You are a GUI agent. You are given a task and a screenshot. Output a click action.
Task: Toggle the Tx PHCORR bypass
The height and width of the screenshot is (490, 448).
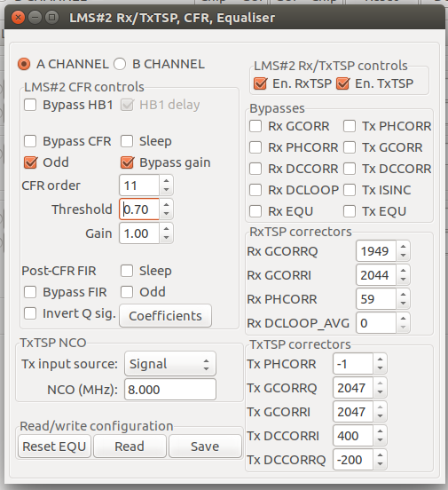pos(350,127)
